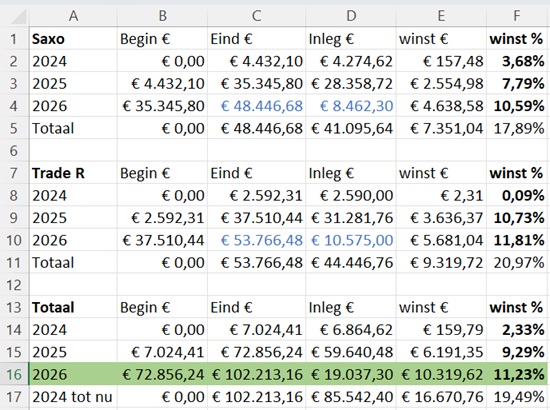
Task: Select blue Saxo 2026 Inleg value € 8.462,30
Action: (x=351, y=106)
